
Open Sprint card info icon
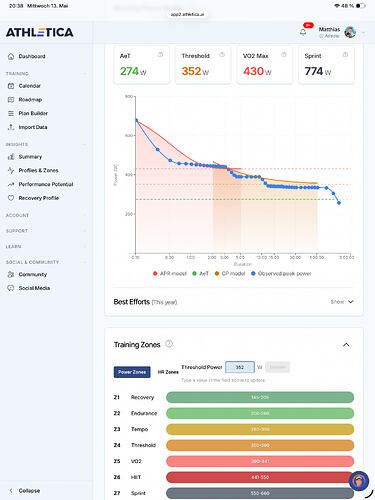pyautogui.click(x=345, y=55)
